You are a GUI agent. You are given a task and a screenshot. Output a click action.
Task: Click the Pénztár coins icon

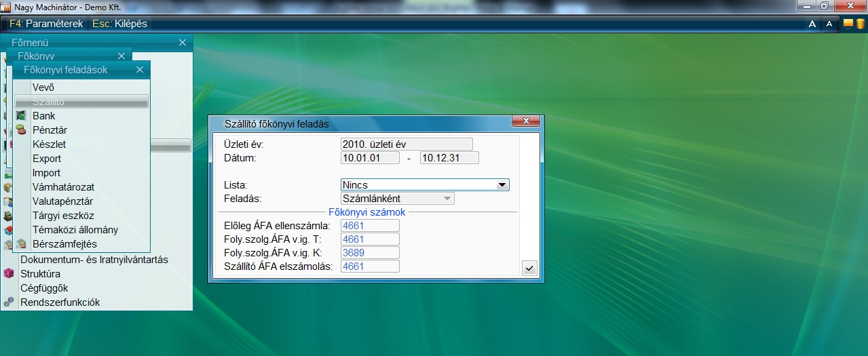[22, 130]
